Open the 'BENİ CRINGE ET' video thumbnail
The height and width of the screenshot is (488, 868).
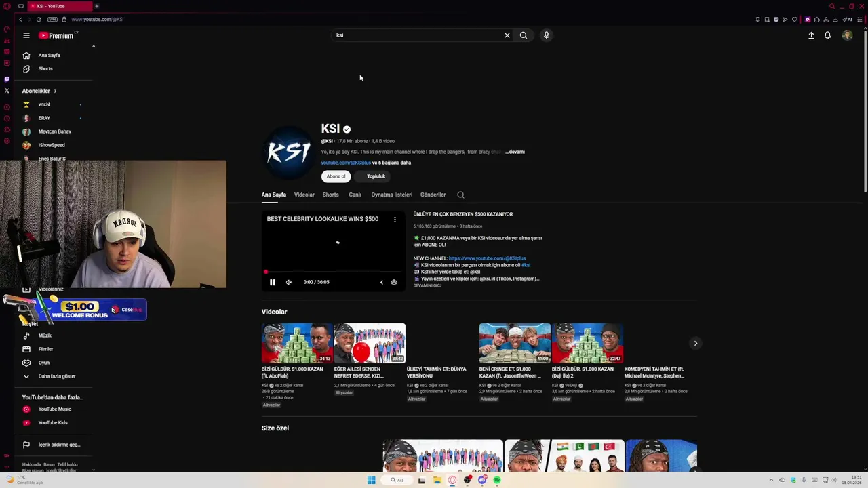tap(515, 343)
